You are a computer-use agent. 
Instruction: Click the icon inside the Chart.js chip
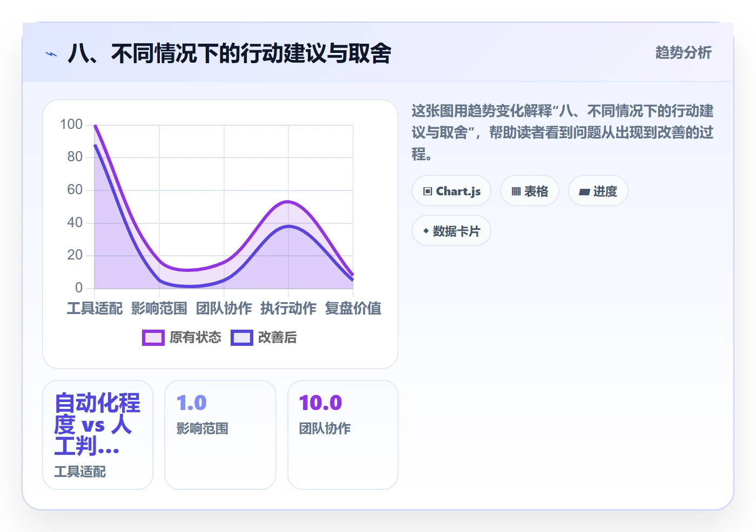coord(428,192)
